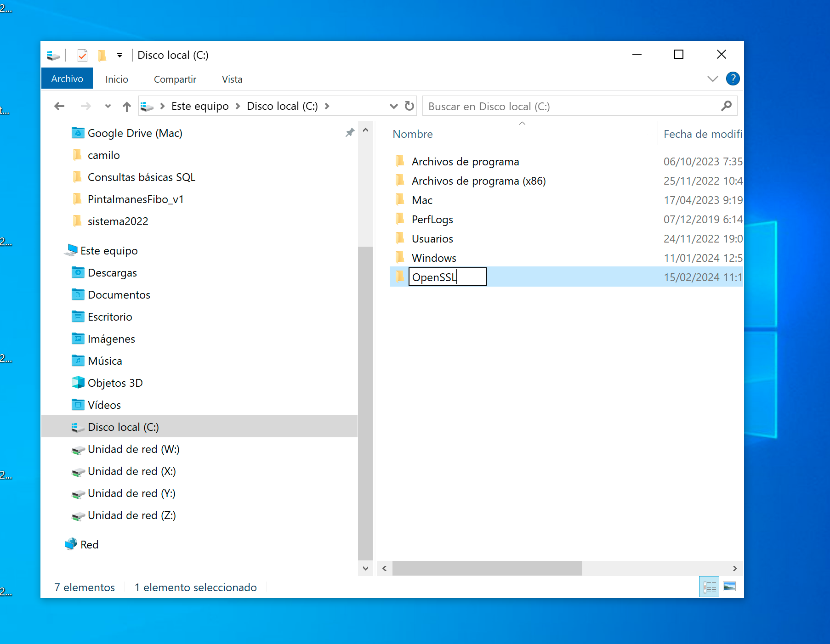
Task: Switch to Details view layout
Action: 709,587
